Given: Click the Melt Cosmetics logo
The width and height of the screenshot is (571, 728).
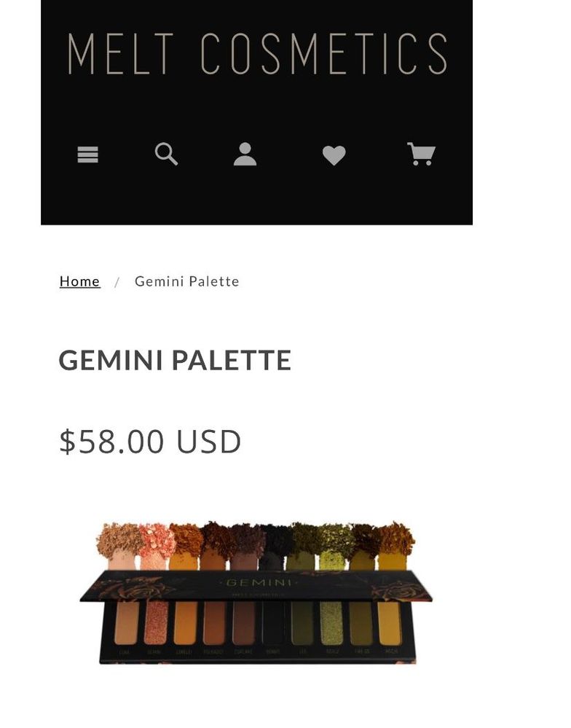Looking at the screenshot, I should tap(257, 53).
